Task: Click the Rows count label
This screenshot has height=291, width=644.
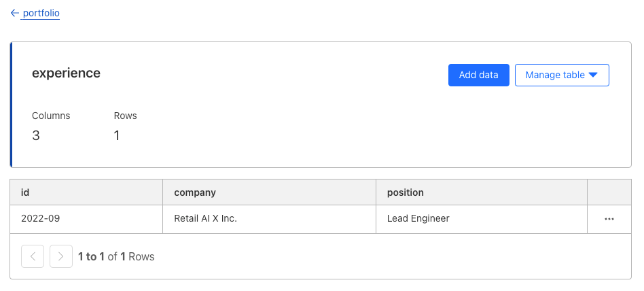Action: point(125,116)
